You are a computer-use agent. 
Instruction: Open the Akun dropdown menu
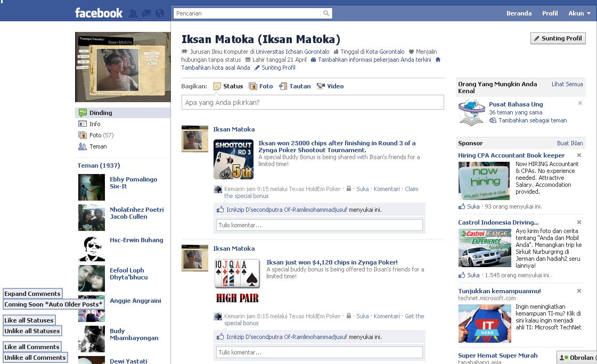click(x=579, y=13)
